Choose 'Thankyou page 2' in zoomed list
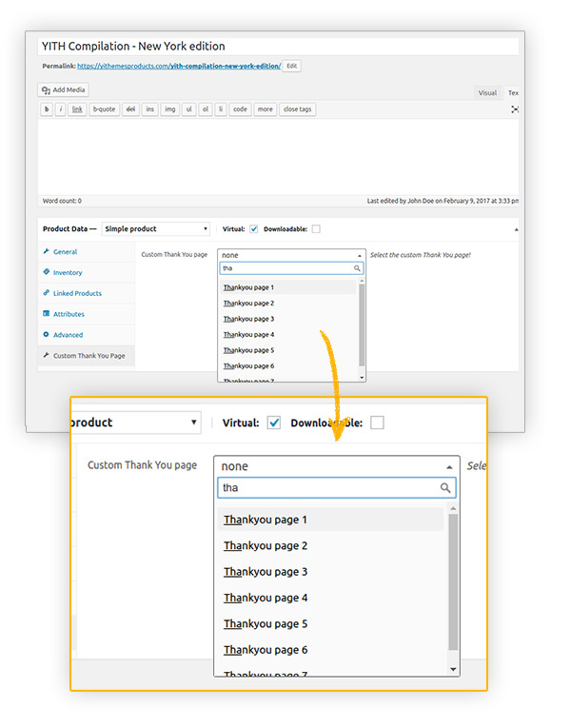Screen dimensions: 571x728 click(330, 545)
